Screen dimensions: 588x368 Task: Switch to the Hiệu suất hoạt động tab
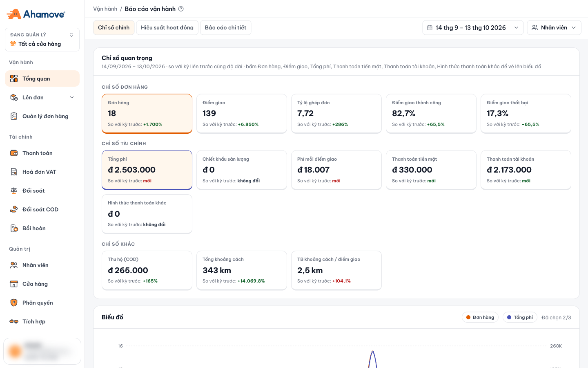point(167,28)
